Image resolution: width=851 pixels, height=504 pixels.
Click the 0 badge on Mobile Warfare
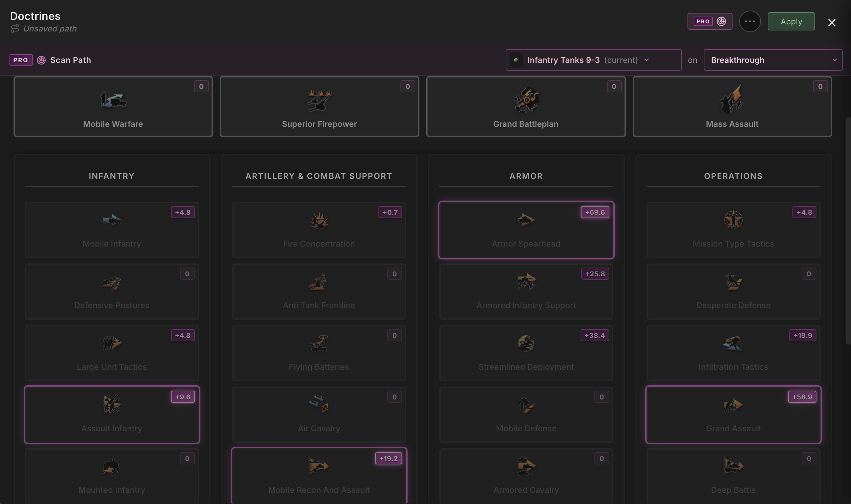click(x=201, y=87)
